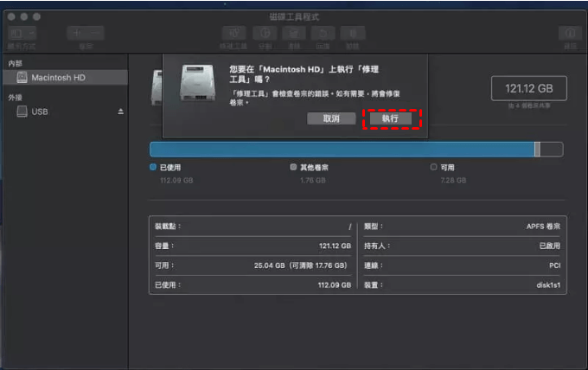Click the green zoom window button
The width and height of the screenshot is (588, 370).
[36, 17]
